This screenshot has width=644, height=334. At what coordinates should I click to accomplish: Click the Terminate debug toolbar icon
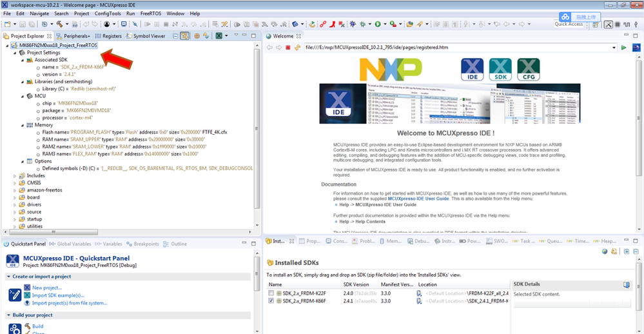(x=166, y=25)
